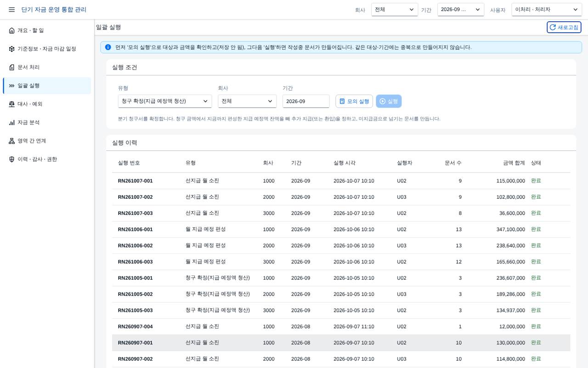Go to 문서 처리 in the sidebar
588x368 pixels.
pyautogui.click(x=47, y=67)
